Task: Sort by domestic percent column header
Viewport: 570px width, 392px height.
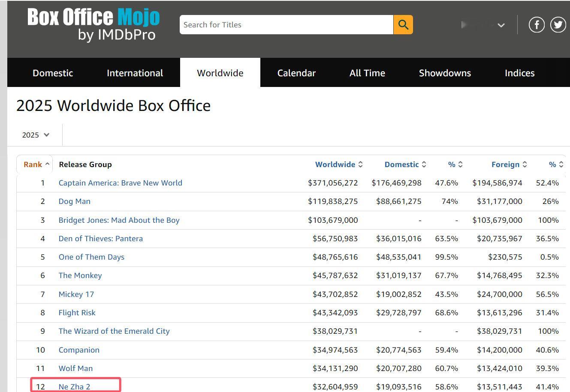Action: click(455, 165)
